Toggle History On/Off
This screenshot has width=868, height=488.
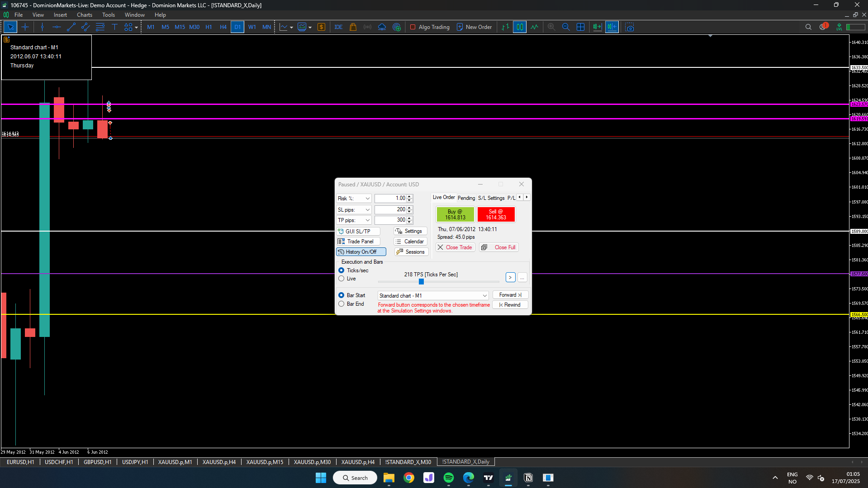tap(361, 252)
